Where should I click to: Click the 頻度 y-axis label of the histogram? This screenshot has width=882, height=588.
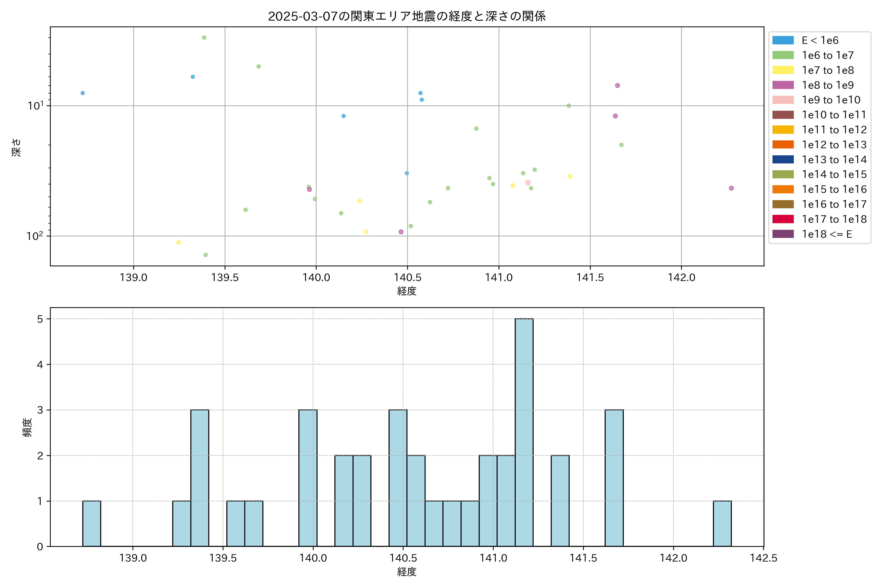coord(27,428)
